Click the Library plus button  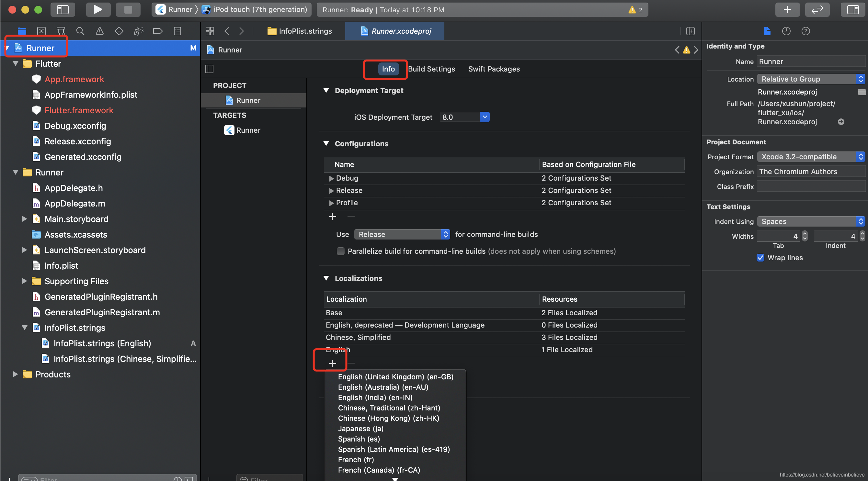(x=787, y=9)
